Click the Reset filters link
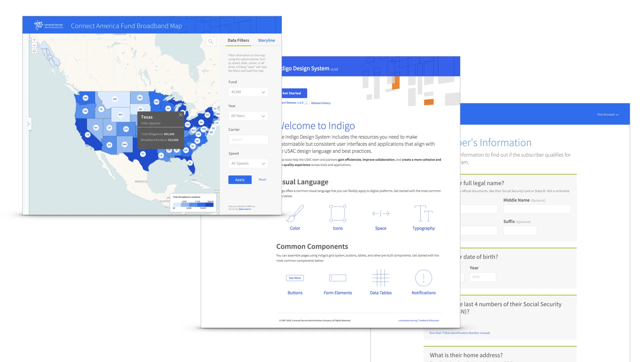Viewport: 644px width, 362px height. click(262, 180)
